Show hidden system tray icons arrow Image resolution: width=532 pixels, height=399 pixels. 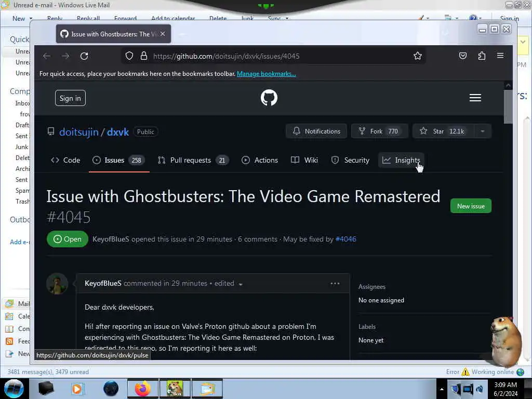(x=442, y=389)
